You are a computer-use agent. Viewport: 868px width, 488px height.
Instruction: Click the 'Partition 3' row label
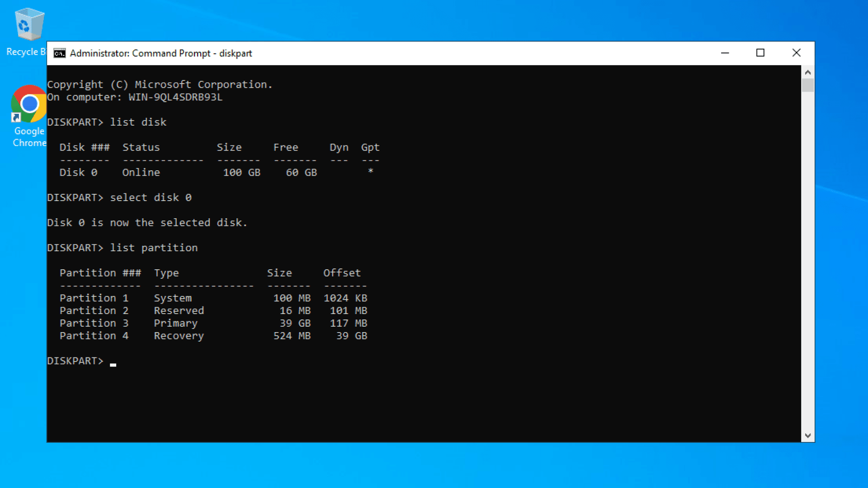(94, 323)
